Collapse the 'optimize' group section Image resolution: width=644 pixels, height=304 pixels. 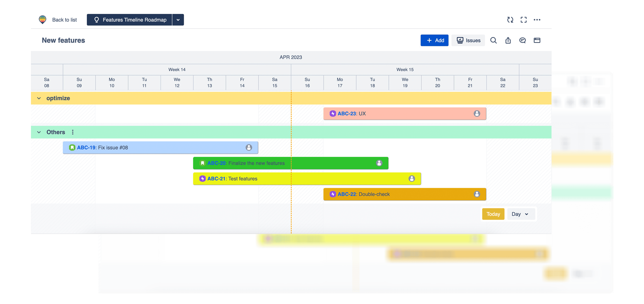point(39,98)
